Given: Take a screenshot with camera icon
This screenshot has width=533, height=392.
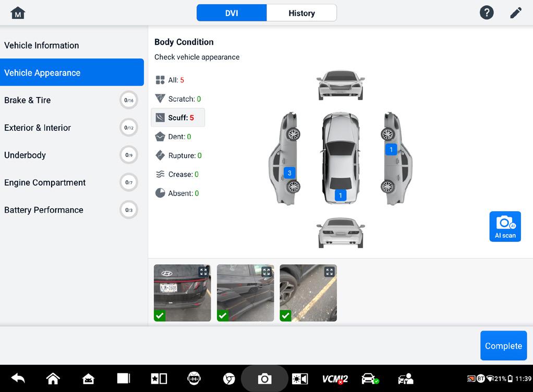Looking at the screenshot, I should click(x=264, y=378).
